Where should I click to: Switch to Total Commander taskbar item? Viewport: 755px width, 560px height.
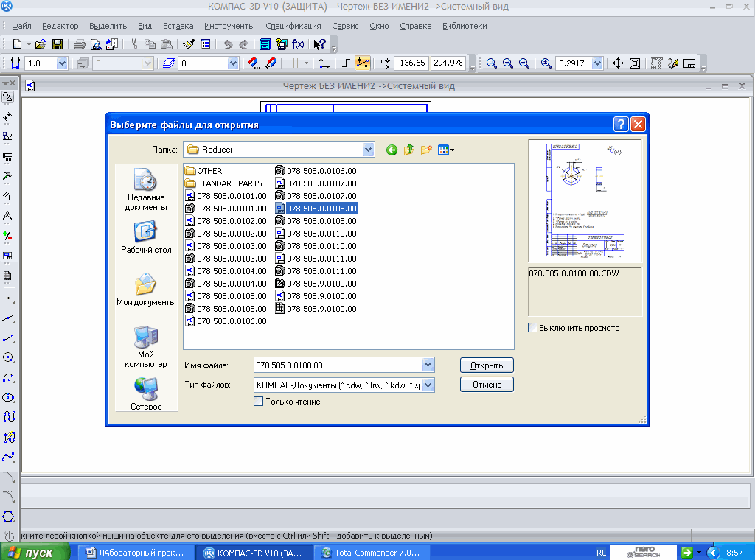click(372, 553)
